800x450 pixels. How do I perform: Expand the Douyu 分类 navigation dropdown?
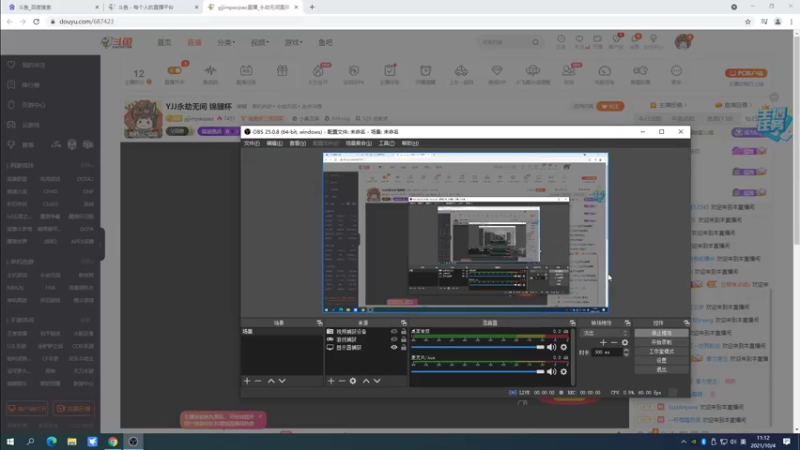coord(226,42)
